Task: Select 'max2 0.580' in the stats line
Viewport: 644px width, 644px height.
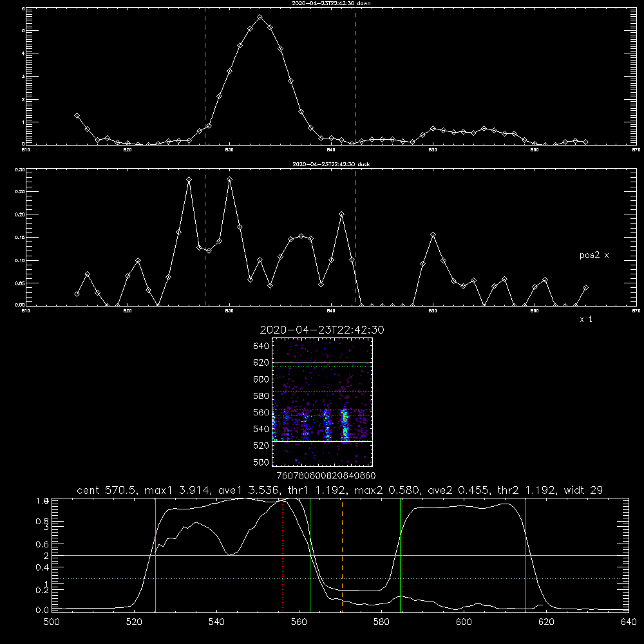Action: 386,490
